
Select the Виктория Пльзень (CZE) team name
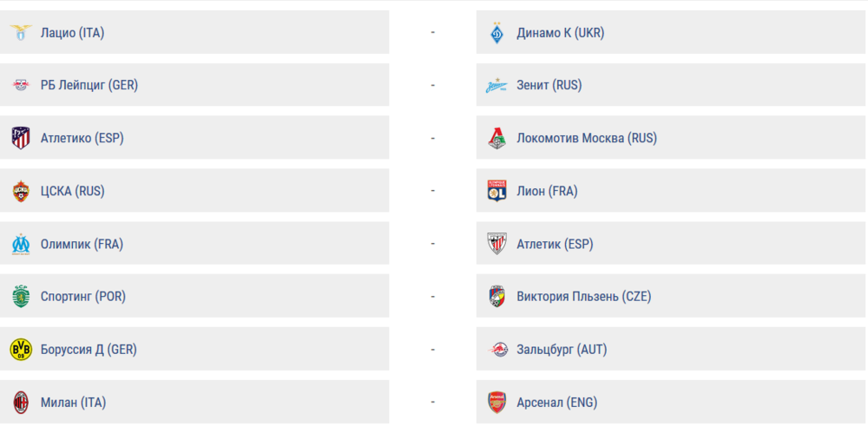point(583,297)
